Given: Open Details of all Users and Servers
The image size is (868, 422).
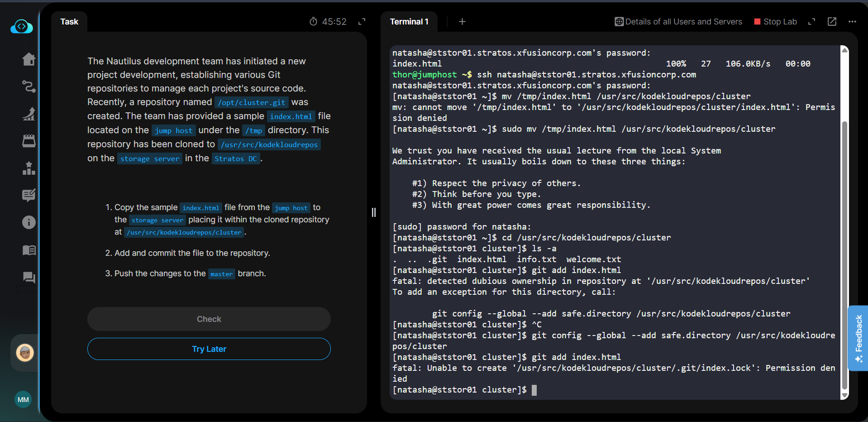Looking at the screenshot, I should pyautogui.click(x=678, y=22).
